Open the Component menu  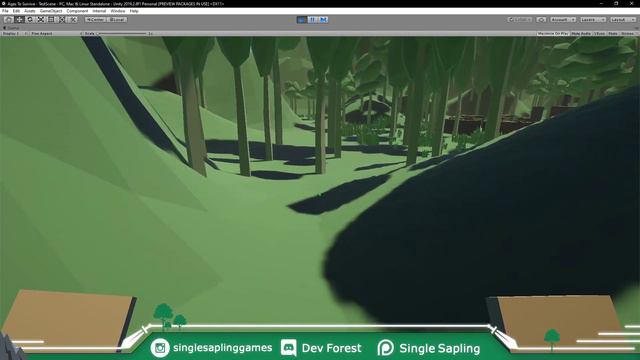[77, 11]
